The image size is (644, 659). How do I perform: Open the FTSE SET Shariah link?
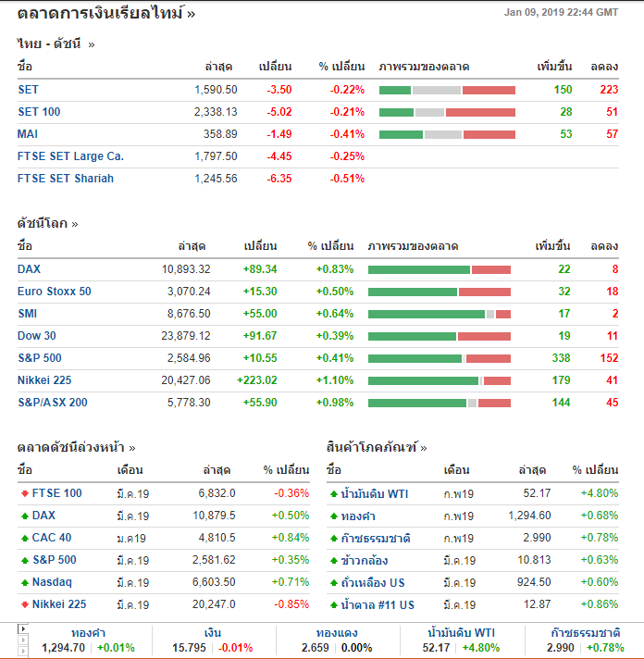[x=66, y=179]
